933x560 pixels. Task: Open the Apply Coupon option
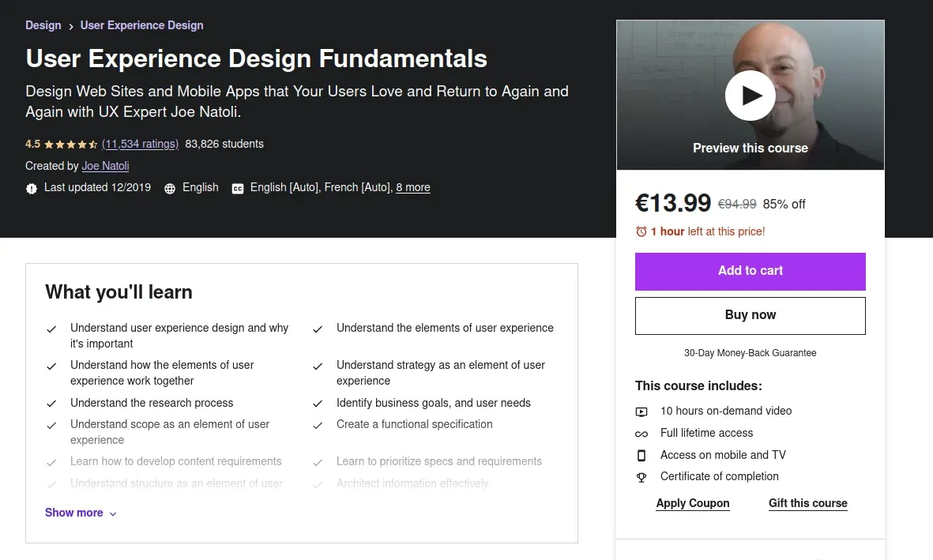click(693, 503)
